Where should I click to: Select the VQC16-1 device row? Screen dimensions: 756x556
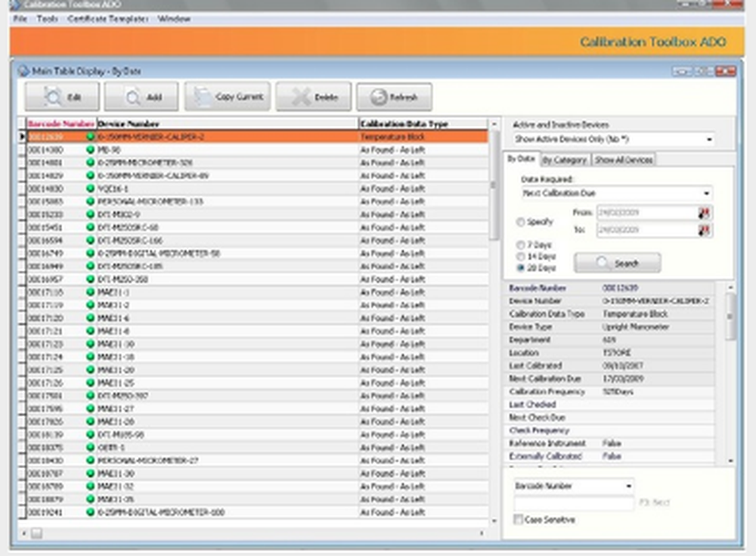pyautogui.click(x=258, y=188)
